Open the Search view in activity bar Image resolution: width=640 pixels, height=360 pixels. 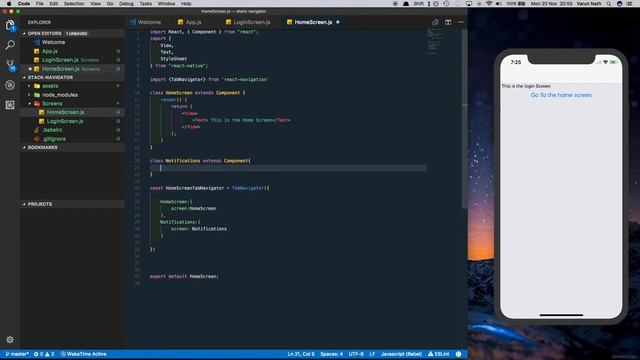pos(10,45)
